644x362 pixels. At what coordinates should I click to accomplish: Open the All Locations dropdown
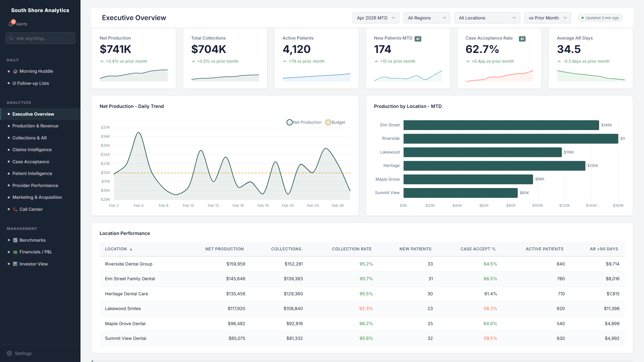[487, 18]
